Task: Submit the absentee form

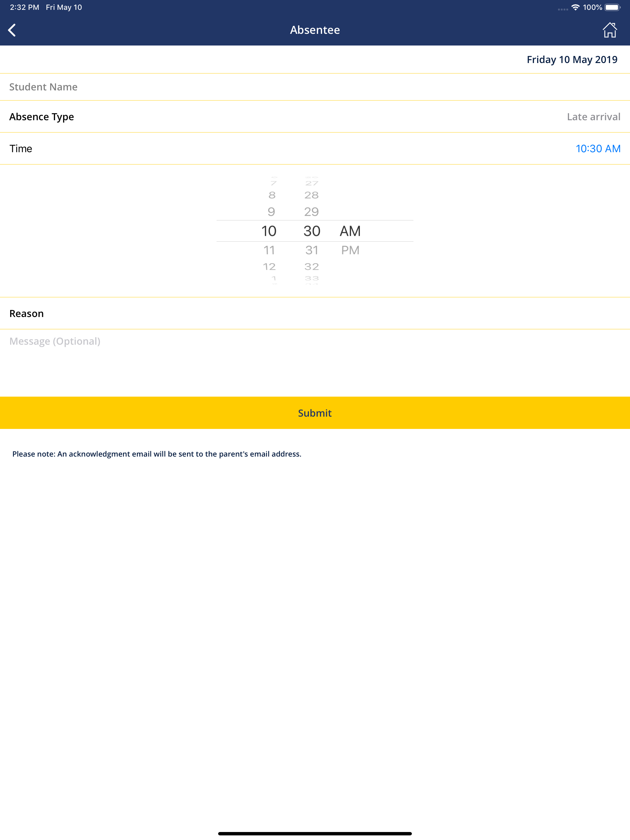Action: coord(315,413)
